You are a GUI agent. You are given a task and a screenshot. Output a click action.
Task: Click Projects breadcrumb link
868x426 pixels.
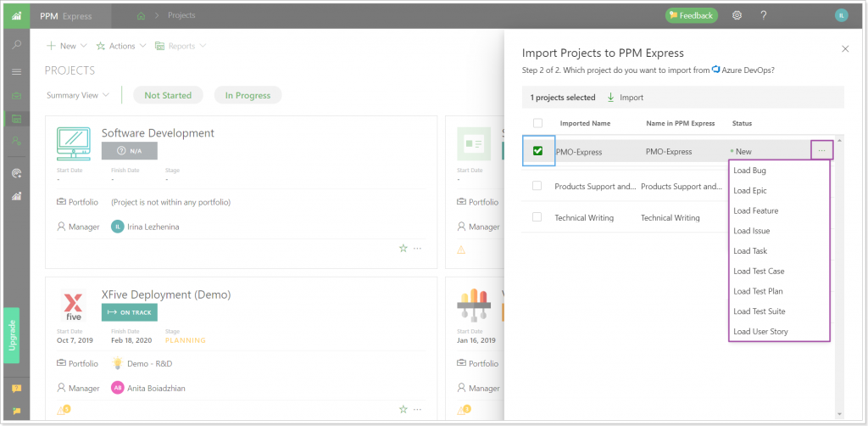(x=181, y=15)
